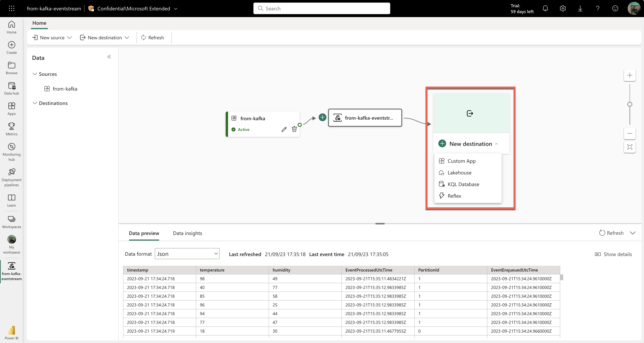Viewport: 644px width, 343px height.
Task: Fit the canvas to view
Action: click(629, 147)
